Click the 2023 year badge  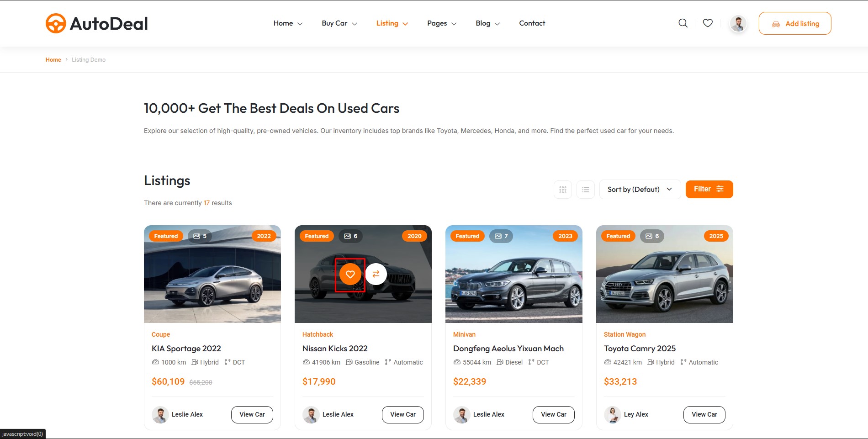click(565, 236)
